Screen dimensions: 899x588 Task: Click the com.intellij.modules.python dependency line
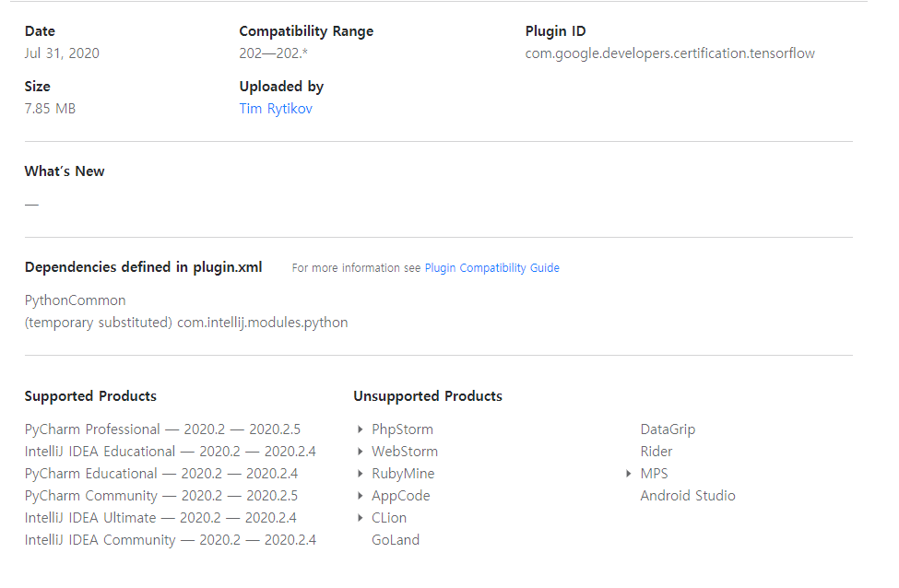(186, 323)
